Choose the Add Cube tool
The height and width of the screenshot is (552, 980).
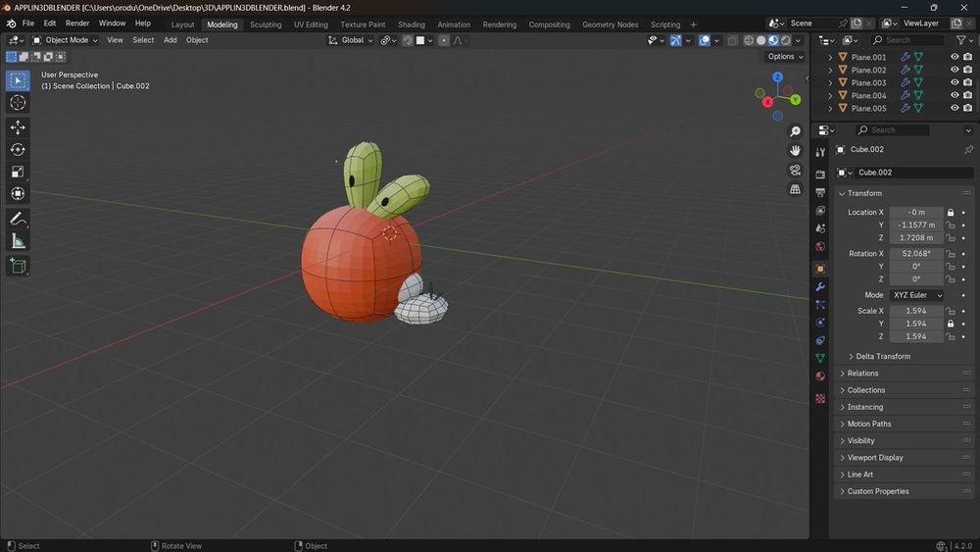point(18,266)
